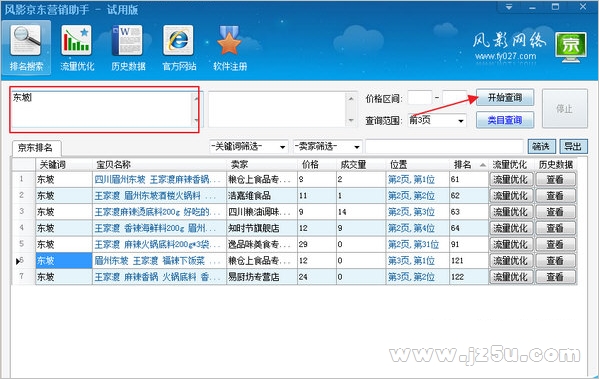Select row header number 3
This screenshot has height=379, width=599.
click(23, 212)
